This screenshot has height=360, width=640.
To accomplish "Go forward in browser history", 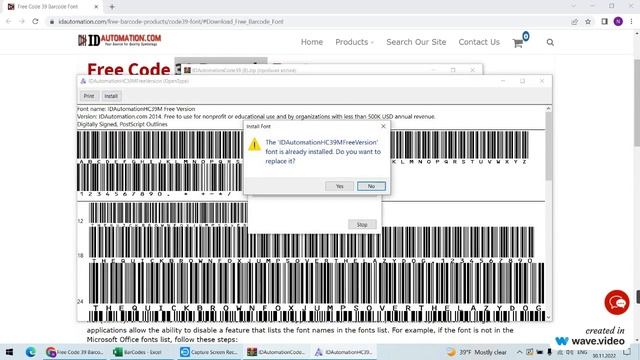I will pyautogui.click(x=22, y=21).
